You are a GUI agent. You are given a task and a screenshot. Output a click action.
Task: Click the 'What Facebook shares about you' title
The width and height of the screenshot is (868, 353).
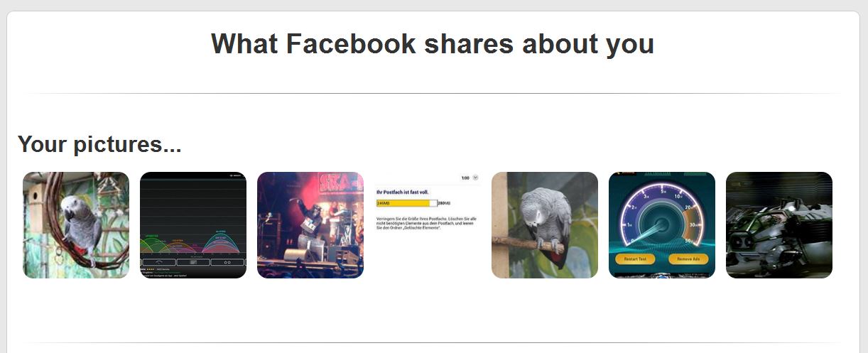point(433,44)
